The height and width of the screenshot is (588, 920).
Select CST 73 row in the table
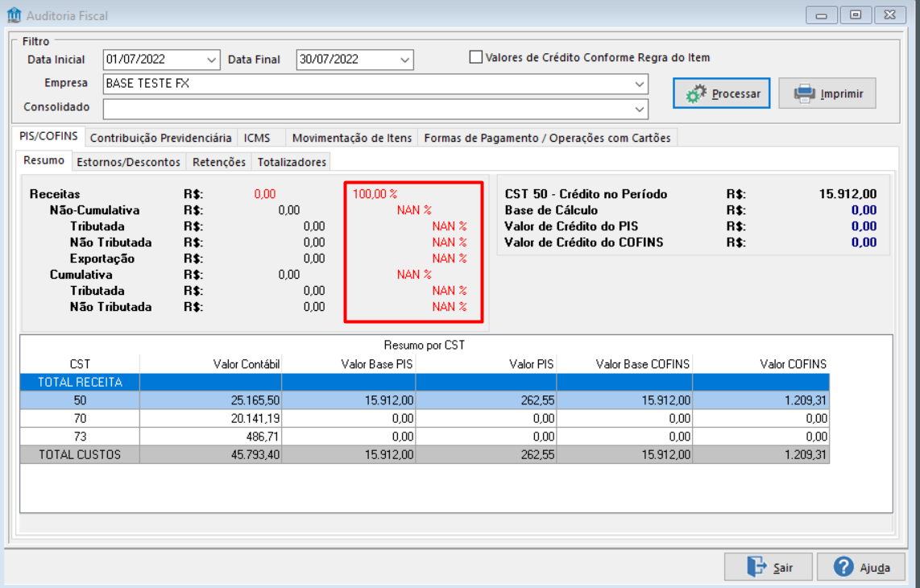click(425, 437)
